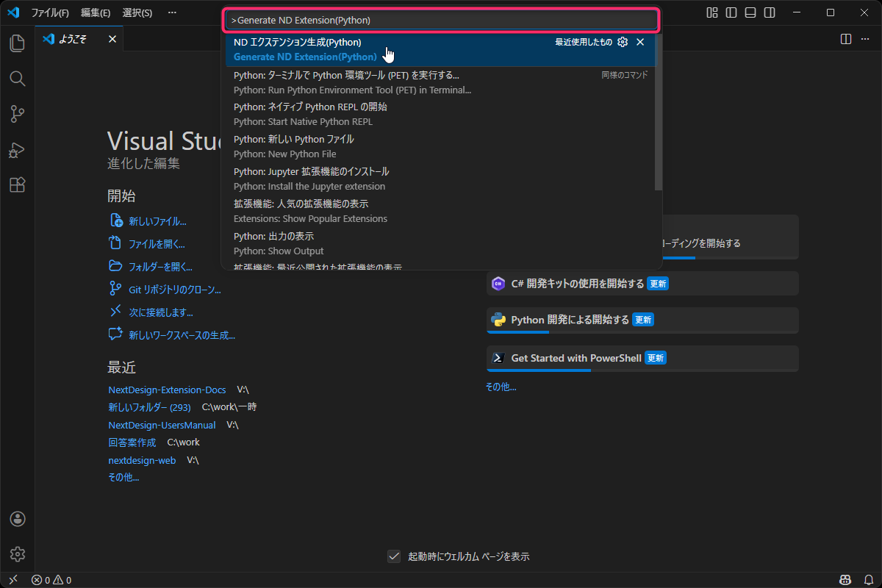Image resolution: width=882 pixels, height=588 pixels.
Task: Open editor more actions menu
Action: point(867,38)
